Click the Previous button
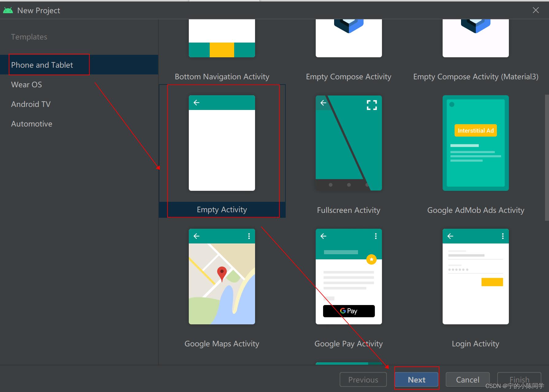Image resolution: width=549 pixels, height=392 pixels. [x=363, y=380]
